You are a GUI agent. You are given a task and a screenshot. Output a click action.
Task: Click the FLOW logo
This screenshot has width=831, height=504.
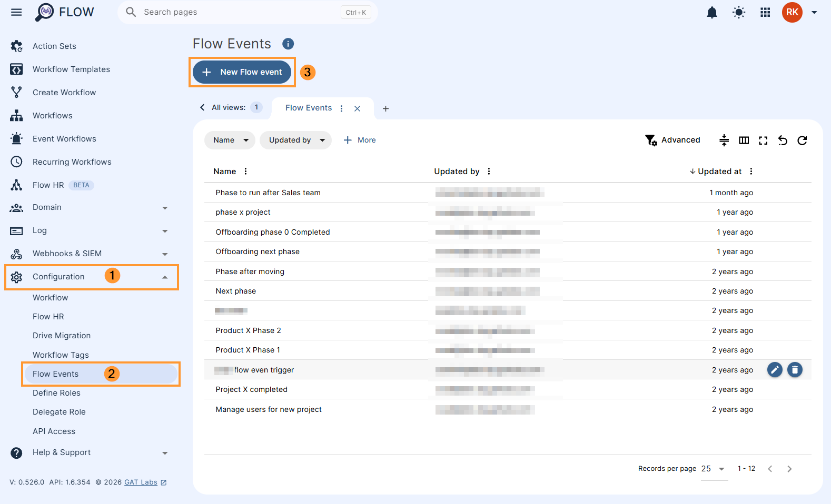click(64, 12)
